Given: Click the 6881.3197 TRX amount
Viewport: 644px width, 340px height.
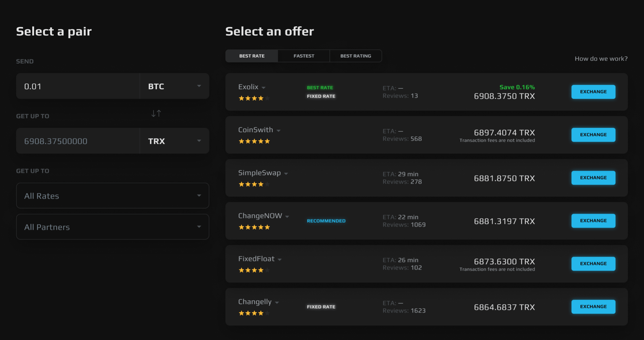Looking at the screenshot, I should (x=504, y=221).
